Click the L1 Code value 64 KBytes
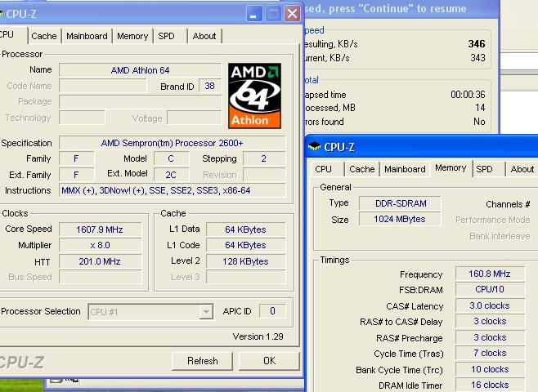 [245, 245]
